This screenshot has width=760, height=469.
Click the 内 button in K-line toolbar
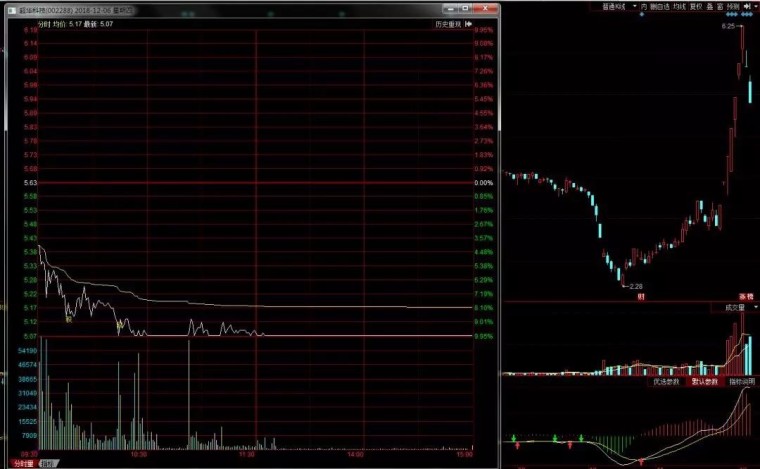pyautogui.click(x=645, y=6)
